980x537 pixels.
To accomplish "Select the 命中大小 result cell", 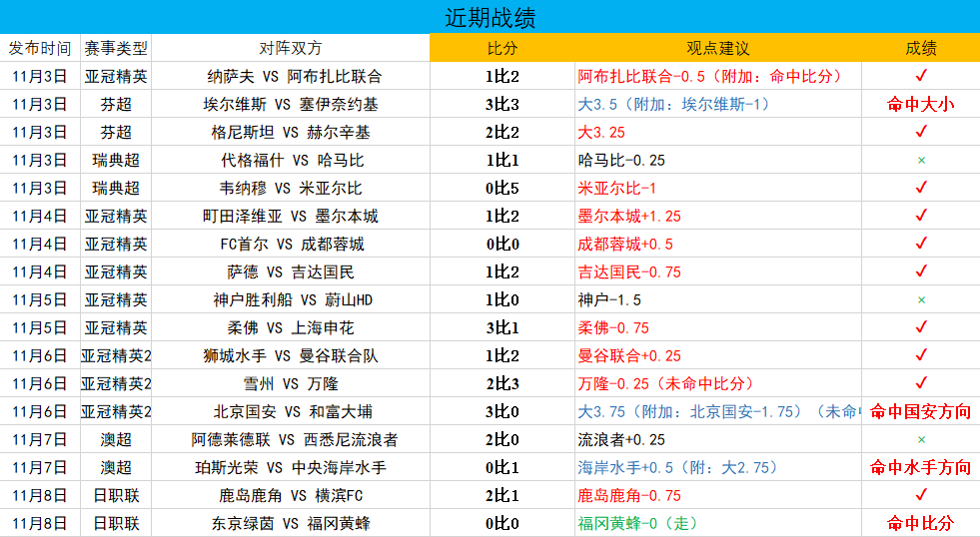I will [921, 104].
